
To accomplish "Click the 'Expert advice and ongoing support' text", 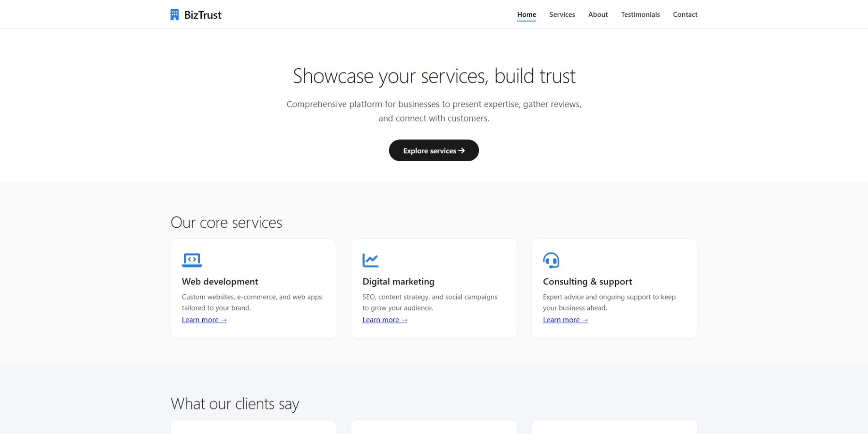I will pos(609,302).
